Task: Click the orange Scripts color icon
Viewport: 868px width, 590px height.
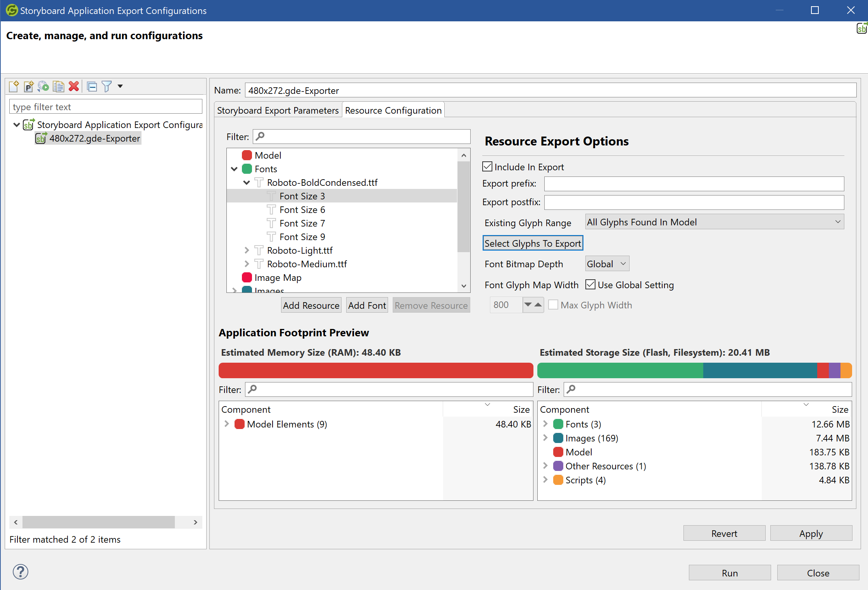Action: click(x=558, y=480)
